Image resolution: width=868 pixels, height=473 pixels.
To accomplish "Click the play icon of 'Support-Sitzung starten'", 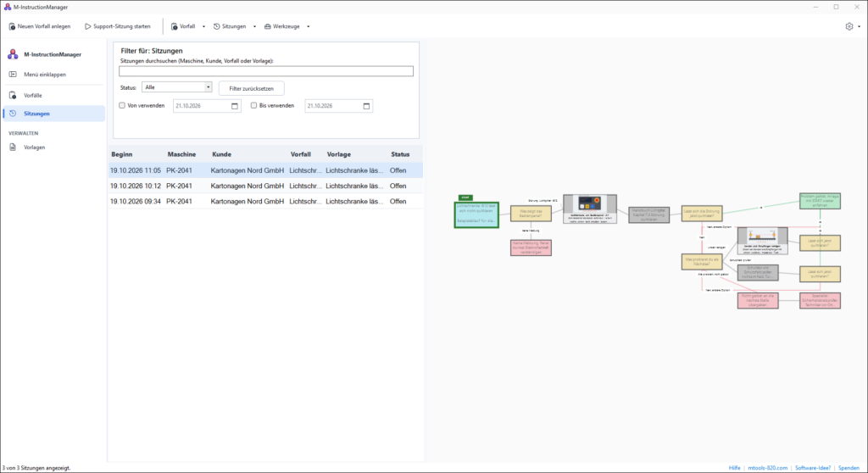I will click(87, 26).
